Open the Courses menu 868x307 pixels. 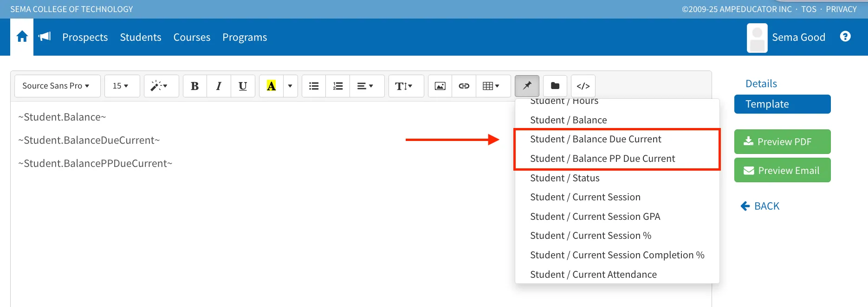point(192,37)
